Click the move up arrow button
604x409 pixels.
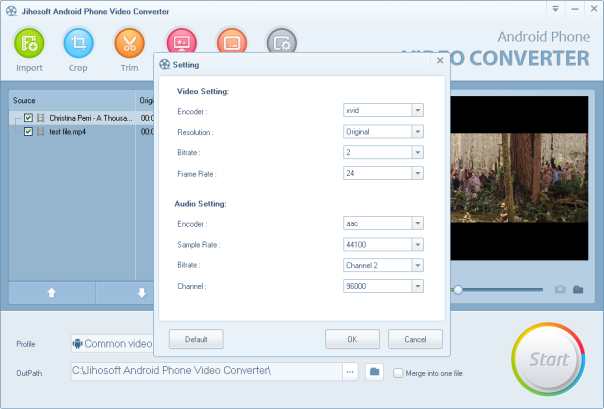tap(51, 292)
